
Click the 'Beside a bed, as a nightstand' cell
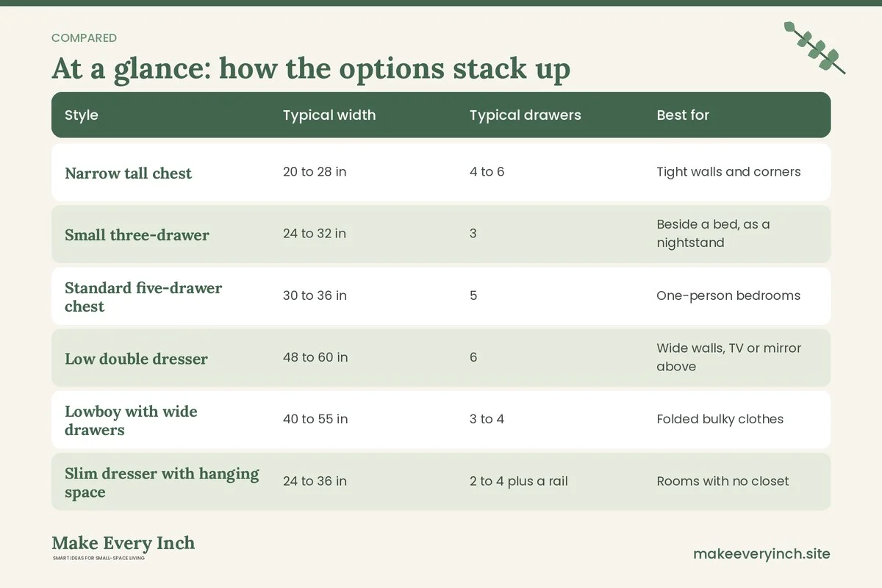(x=713, y=234)
